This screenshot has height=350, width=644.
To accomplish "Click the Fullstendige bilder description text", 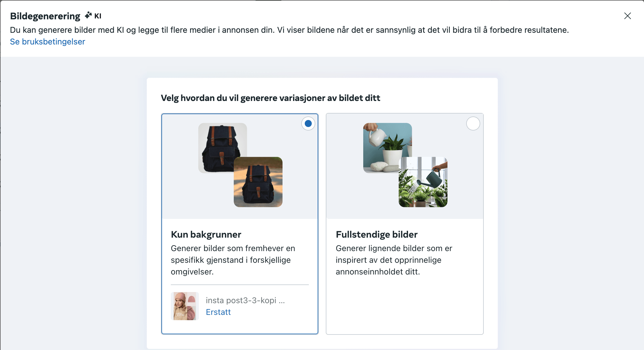I will click(x=394, y=260).
